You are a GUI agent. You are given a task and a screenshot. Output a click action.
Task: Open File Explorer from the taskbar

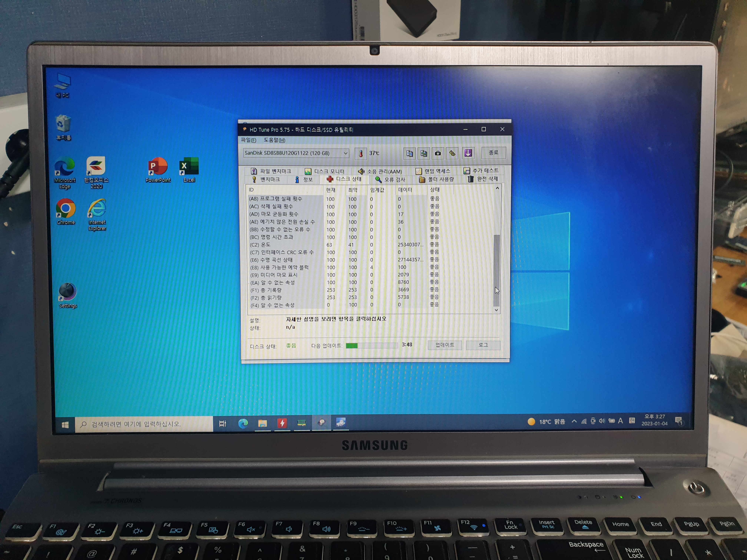(262, 423)
